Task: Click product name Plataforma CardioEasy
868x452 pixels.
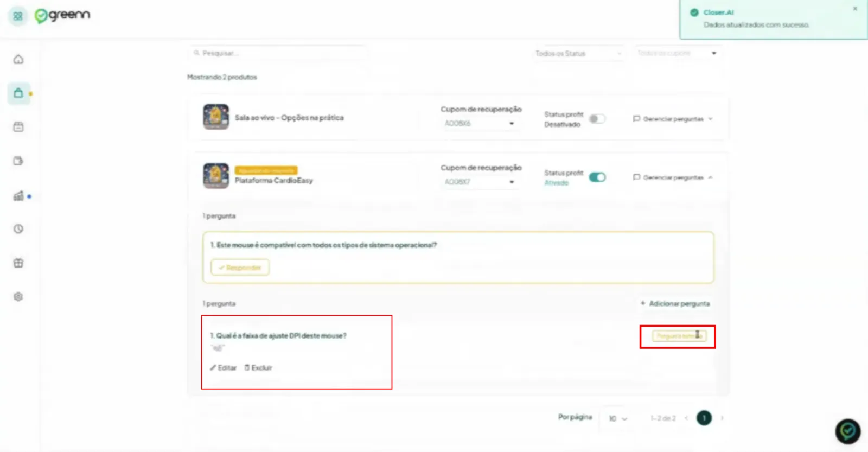Action: coord(274,181)
